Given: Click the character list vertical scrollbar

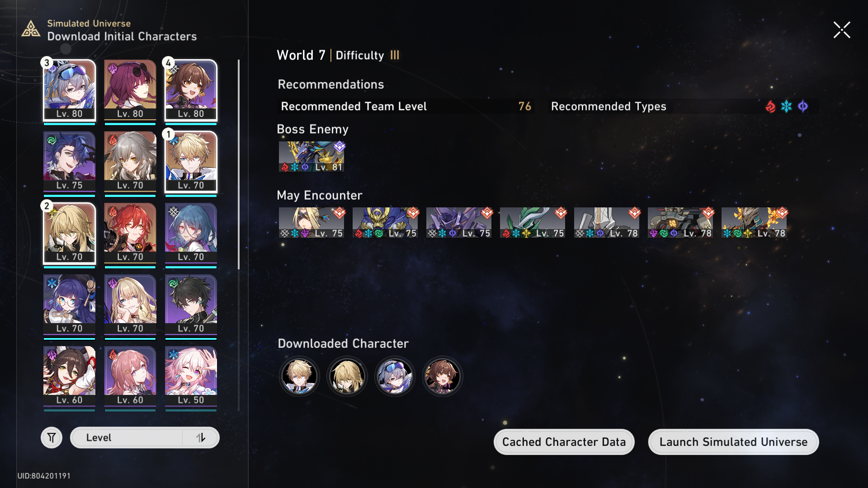Looking at the screenshot, I should (239, 165).
